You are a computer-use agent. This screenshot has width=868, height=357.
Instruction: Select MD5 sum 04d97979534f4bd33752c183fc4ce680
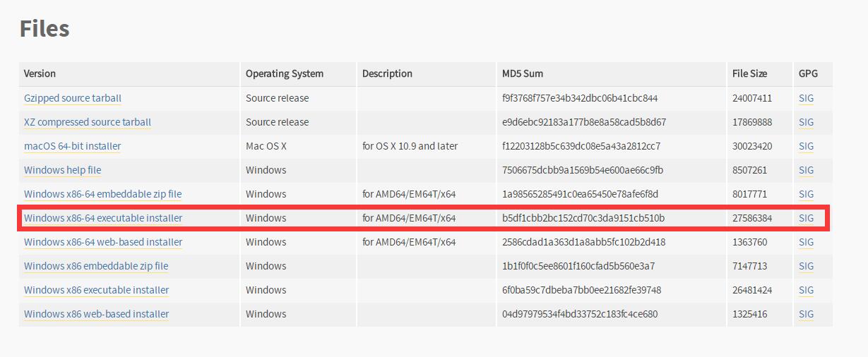580,314
